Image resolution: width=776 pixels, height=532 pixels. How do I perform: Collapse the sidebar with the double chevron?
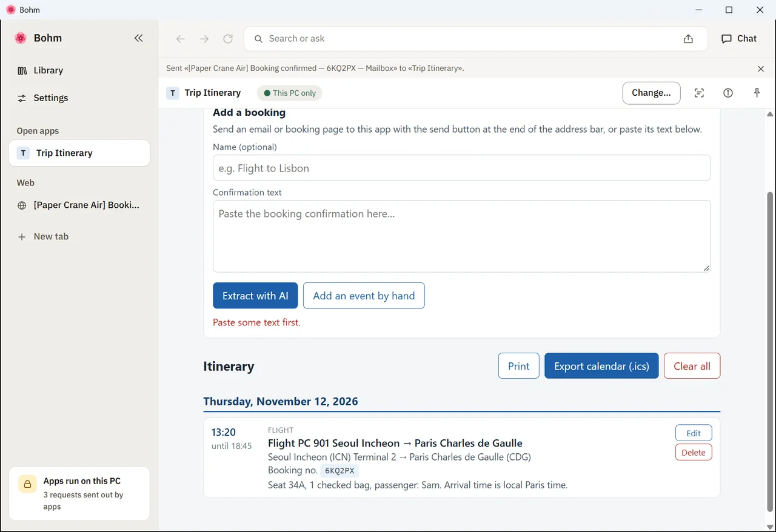pyautogui.click(x=138, y=38)
